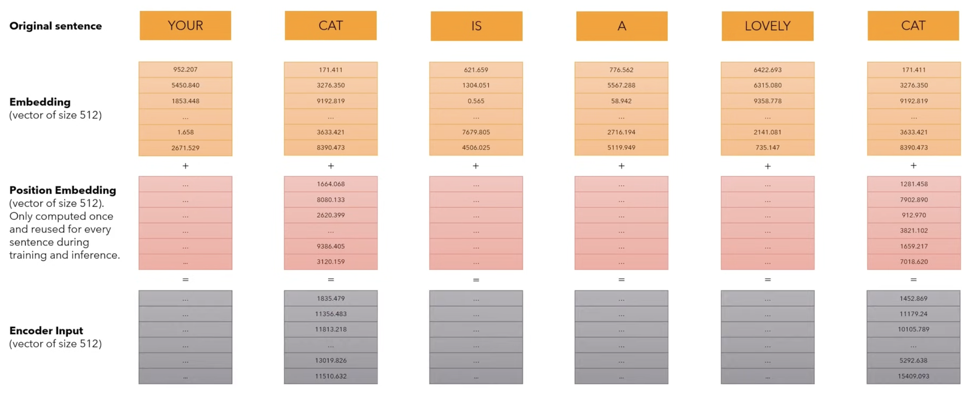Select the Position Embedding heading
The width and height of the screenshot is (980, 394).
(x=63, y=190)
